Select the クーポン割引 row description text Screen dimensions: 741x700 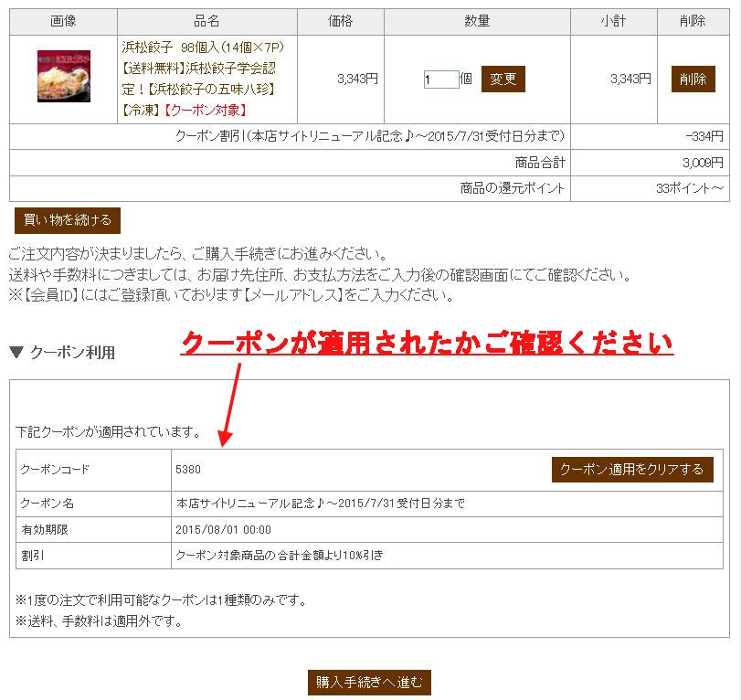pos(370,136)
